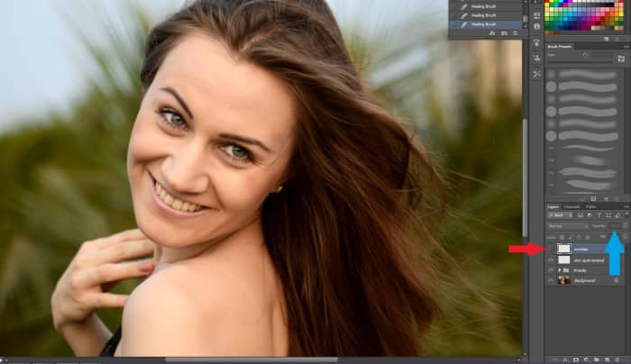Select the Freckle group name

(x=580, y=270)
